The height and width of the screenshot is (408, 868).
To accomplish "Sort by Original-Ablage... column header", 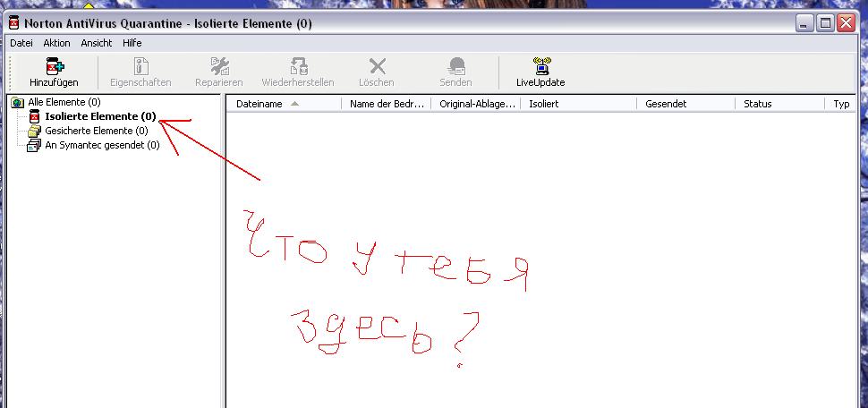I will tap(476, 104).
